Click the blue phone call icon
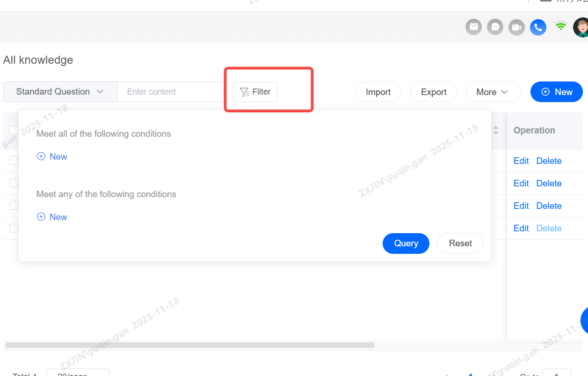Image resolution: width=588 pixels, height=376 pixels. (x=538, y=27)
